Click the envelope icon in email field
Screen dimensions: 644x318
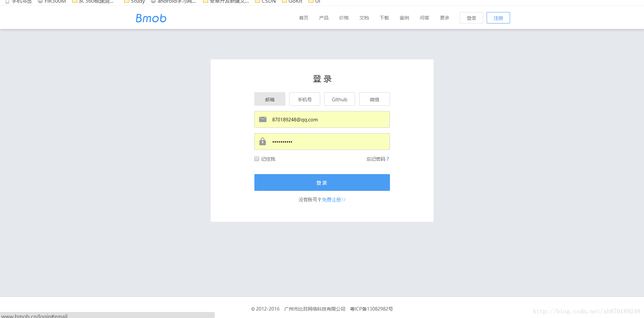point(263,119)
